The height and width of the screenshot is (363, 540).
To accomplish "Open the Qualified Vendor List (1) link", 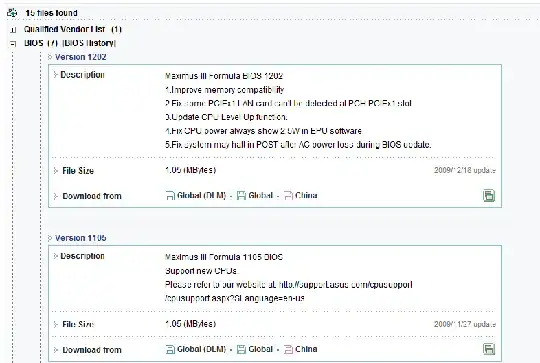I will (73, 29).
